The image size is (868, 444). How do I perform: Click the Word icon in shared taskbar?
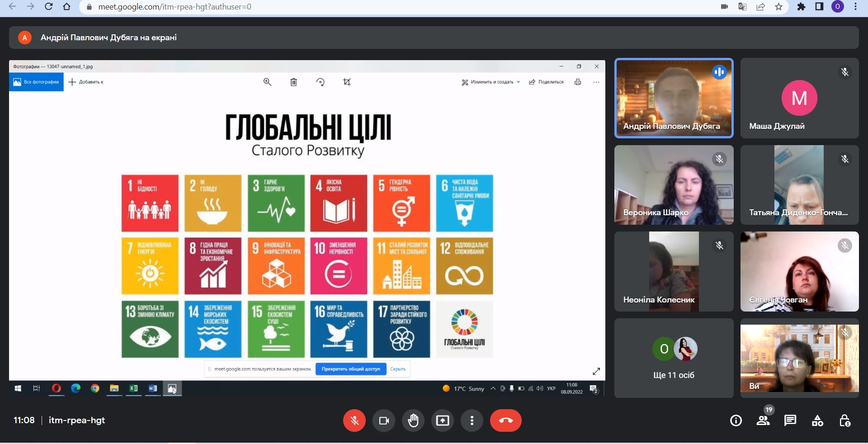tap(153, 388)
